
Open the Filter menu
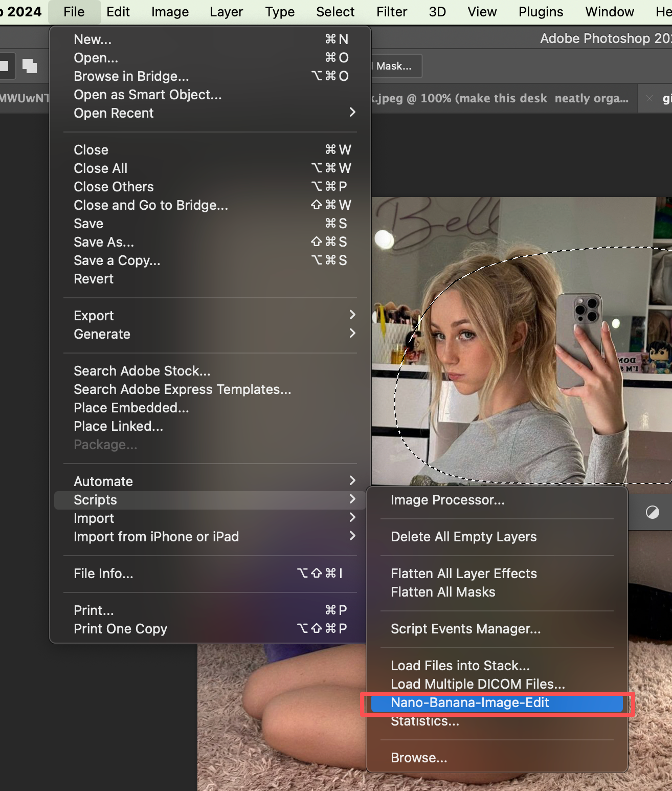(392, 12)
